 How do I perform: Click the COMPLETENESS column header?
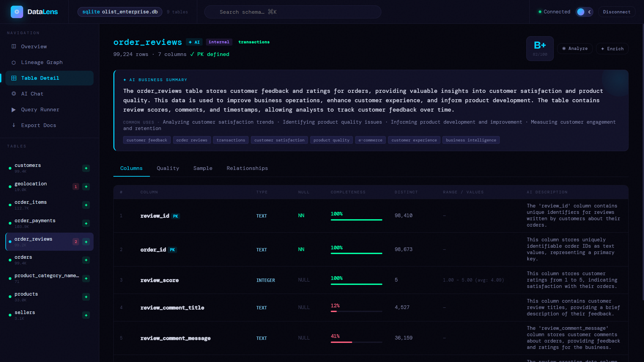coord(348,192)
